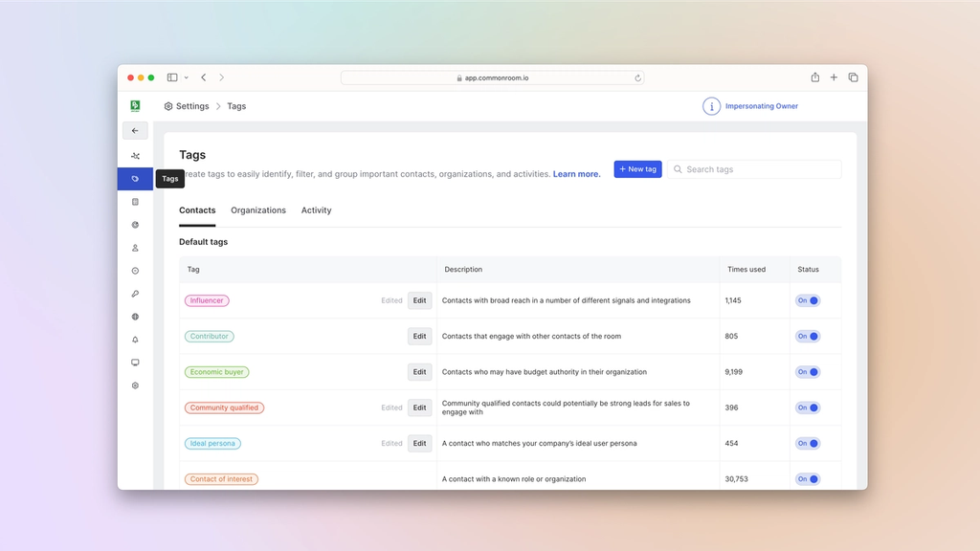Click Tags in the breadcrumb
The width and height of the screenshot is (980, 551).
pos(236,106)
